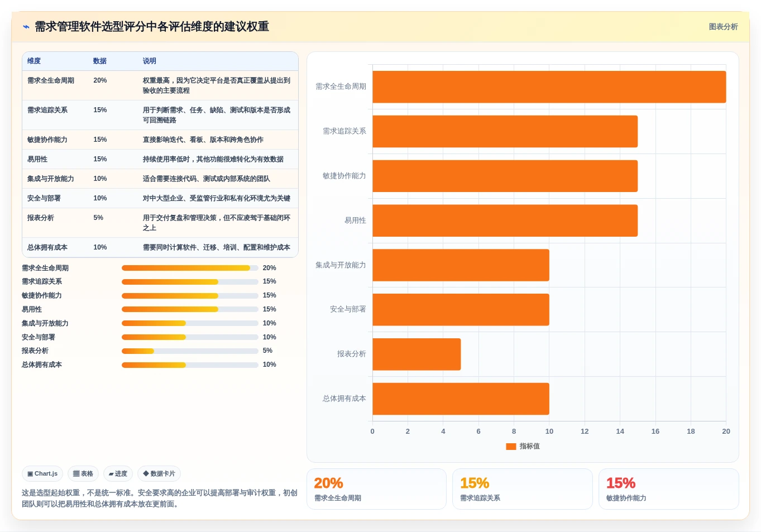The height and width of the screenshot is (532, 761).
Task: Click the 维度 column header
Action: point(34,61)
